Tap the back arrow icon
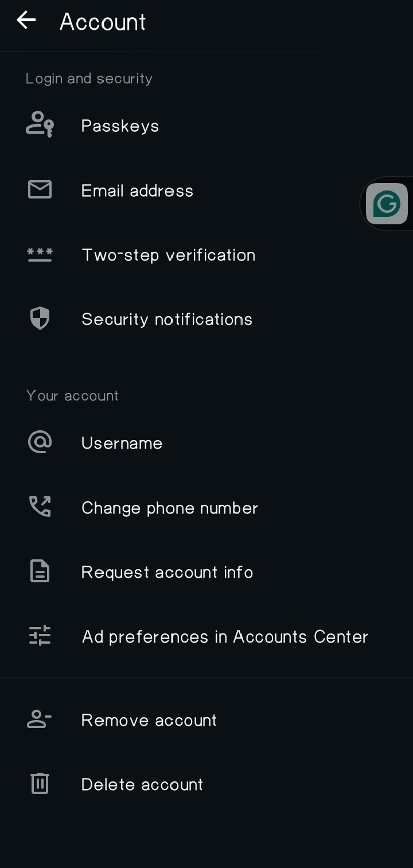Image resolution: width=413 pixels, height=868 pixels. tap(26, 21)
